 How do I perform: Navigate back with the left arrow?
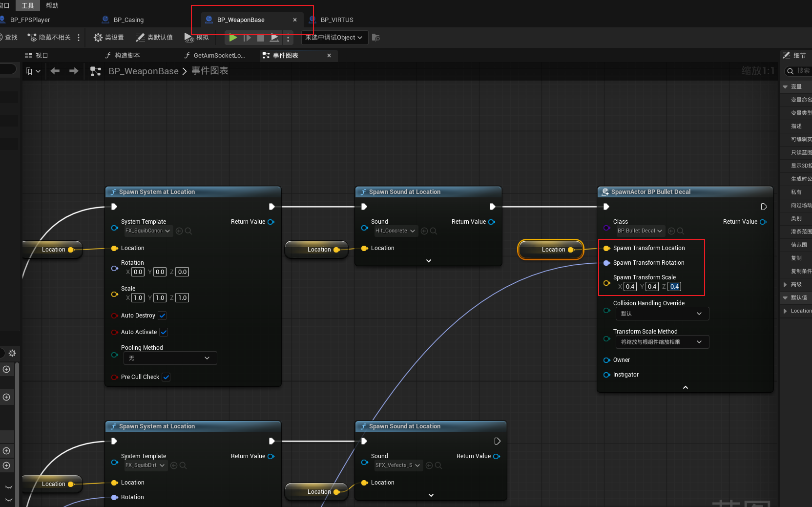(x=55, y=71)
